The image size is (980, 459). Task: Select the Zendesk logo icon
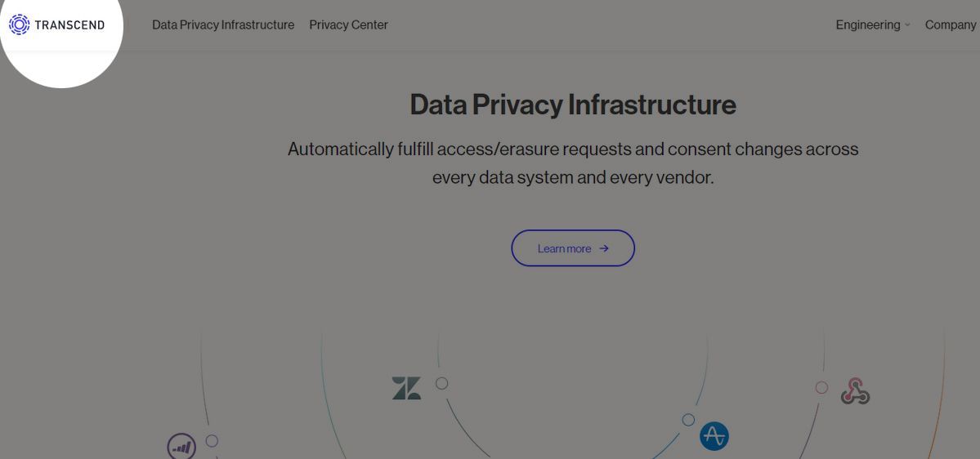click(406, 388)
